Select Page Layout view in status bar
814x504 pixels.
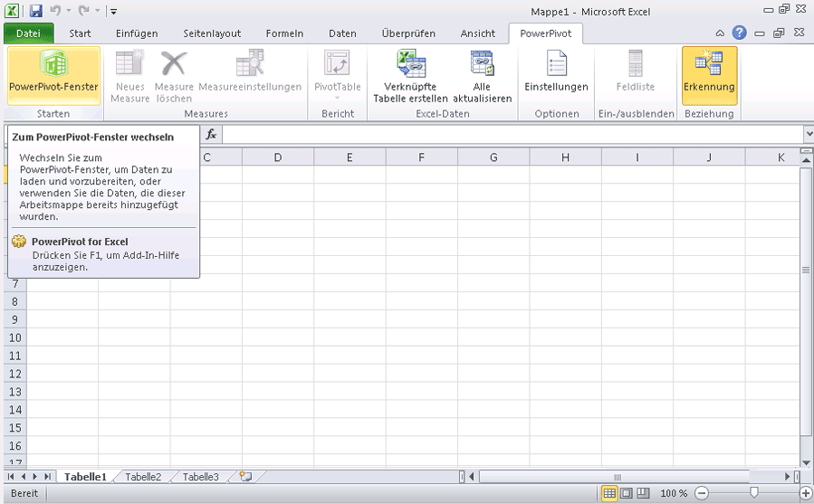tap(627, 493)
